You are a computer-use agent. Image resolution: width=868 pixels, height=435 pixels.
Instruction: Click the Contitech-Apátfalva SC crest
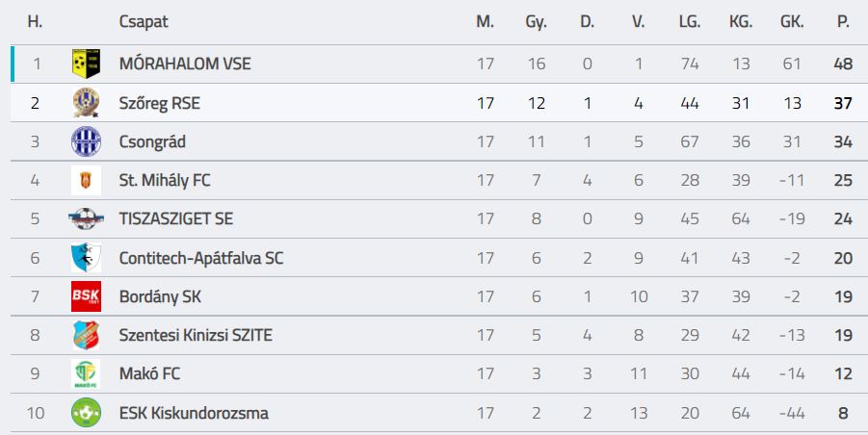86,258
